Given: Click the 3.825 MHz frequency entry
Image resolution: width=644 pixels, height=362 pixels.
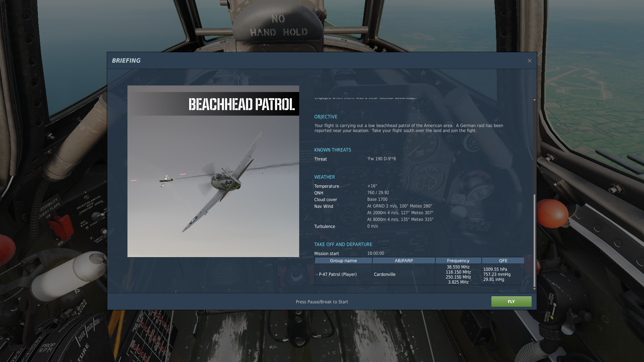Looking at the screenshot, I should (x=458, y=282).
